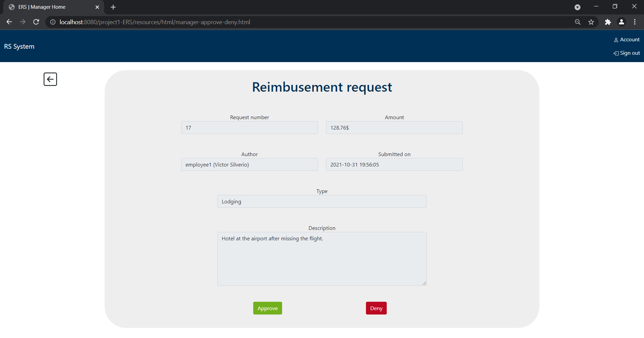The width and height of the screenshot is (644, 338).
Task: Click inside the Amount field showing 128.76$
Action: 394,128
